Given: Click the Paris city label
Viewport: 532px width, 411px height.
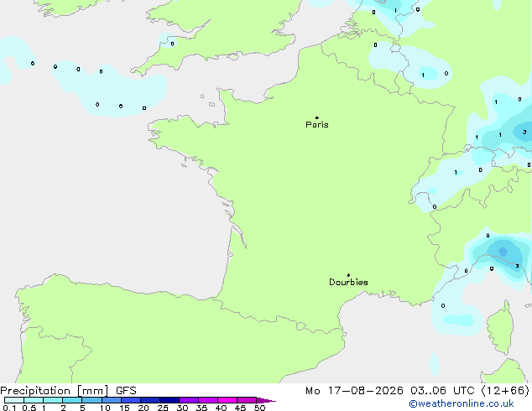Looking at the screenshot, I should tap(317, 125).
